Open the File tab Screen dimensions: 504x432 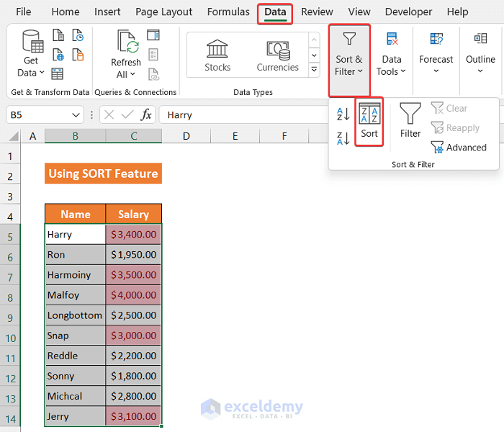(24, 12)
